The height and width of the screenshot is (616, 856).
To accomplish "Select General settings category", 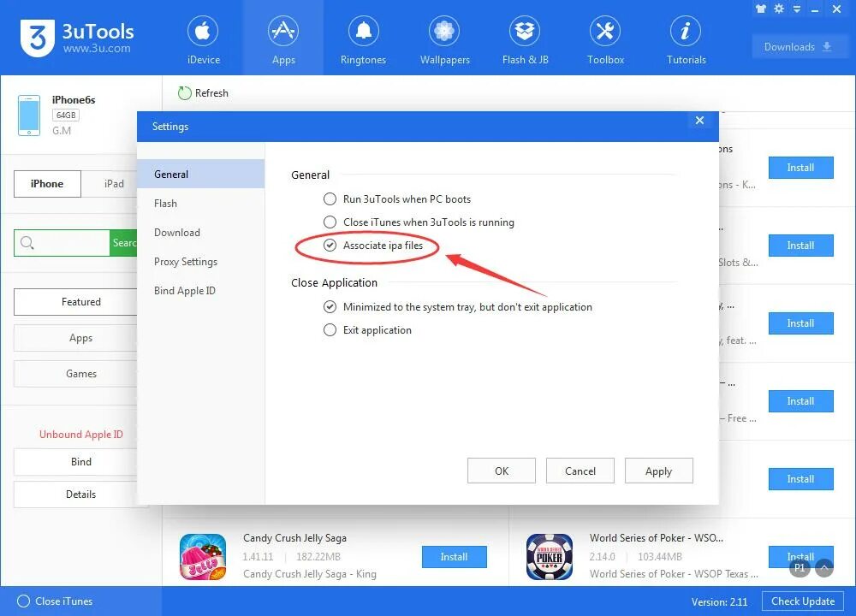I will pyautogui.click(x=201, y=174).
